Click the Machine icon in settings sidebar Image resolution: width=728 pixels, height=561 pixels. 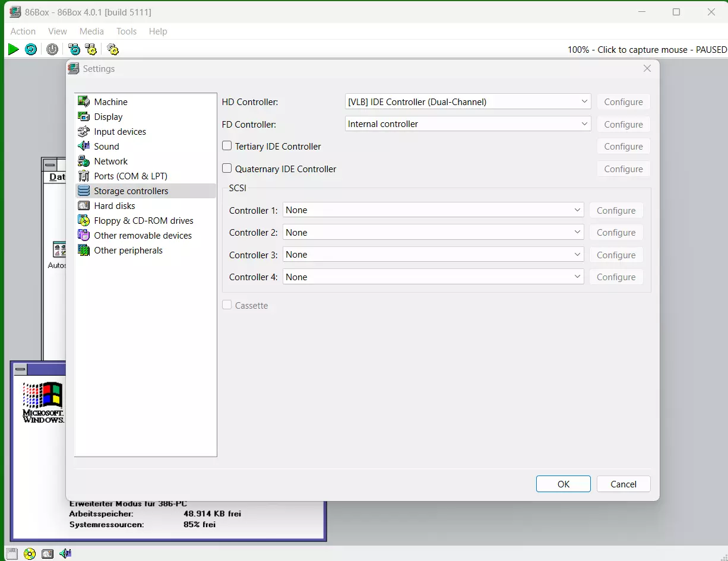[84, 102]
